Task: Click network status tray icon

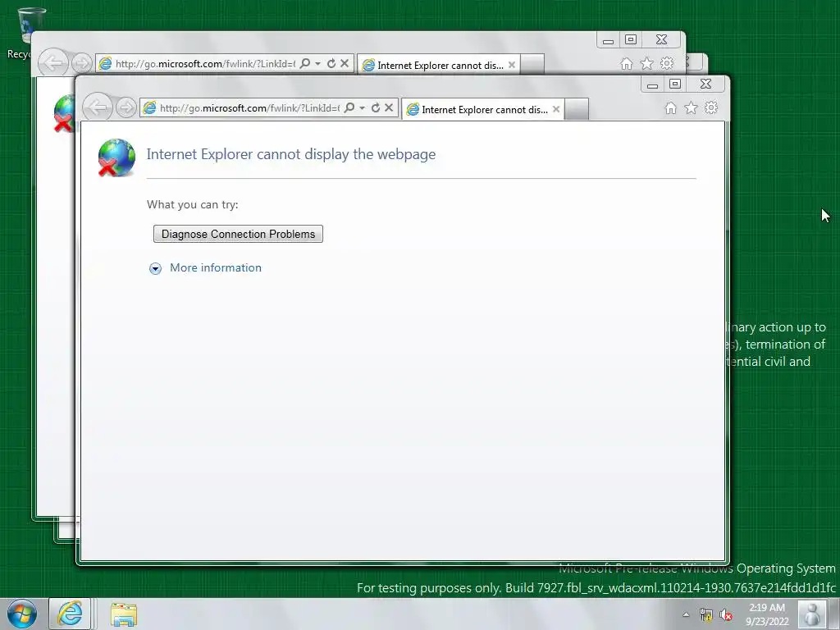Action: 706,614
